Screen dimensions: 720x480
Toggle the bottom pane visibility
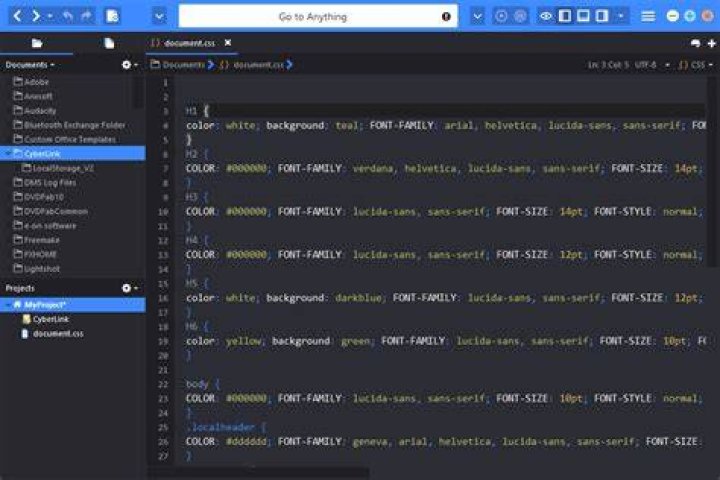pos(583,17)
